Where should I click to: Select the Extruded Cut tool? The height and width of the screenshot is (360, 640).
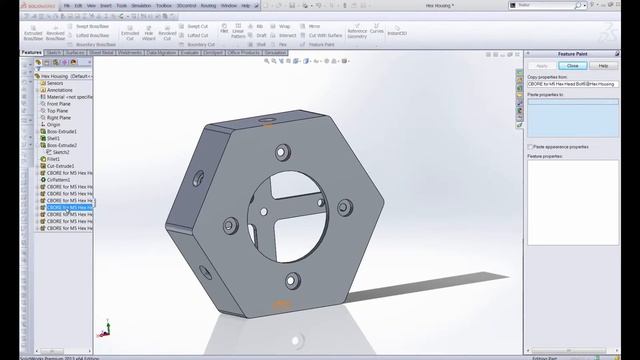click(130, 33)
